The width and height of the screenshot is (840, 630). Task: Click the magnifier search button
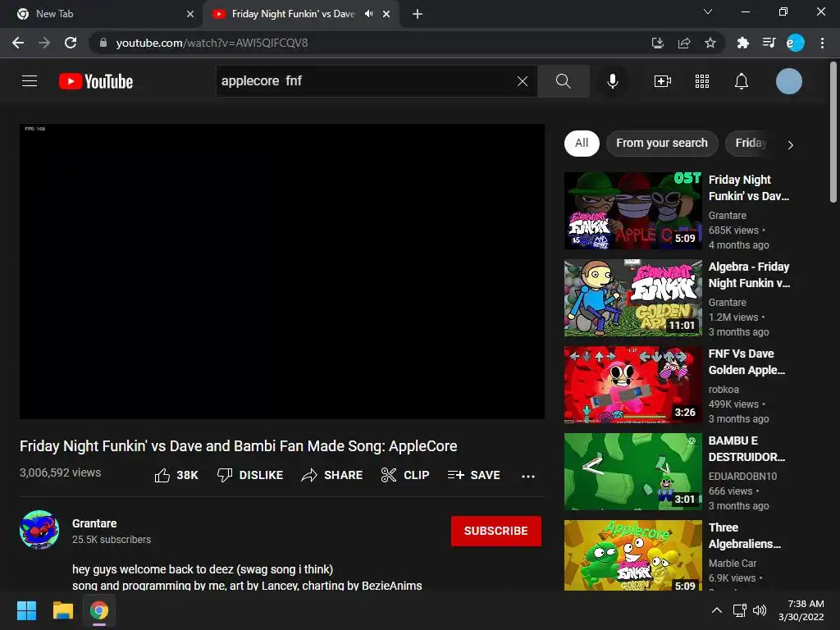tap(563, 81)
